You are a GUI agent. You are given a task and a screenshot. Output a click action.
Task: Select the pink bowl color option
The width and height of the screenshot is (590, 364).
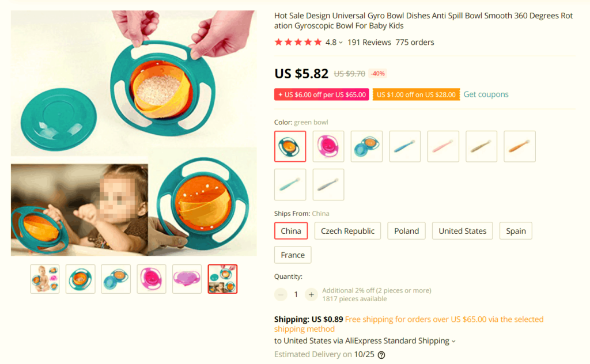coord(328,146)
